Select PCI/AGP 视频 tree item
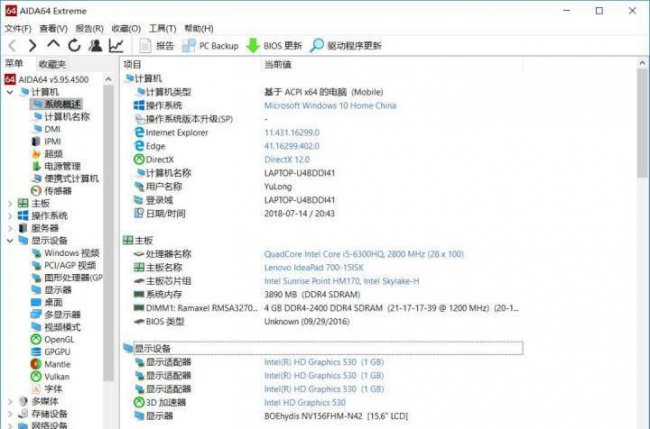The image size is (650, 429). [64, 265]
